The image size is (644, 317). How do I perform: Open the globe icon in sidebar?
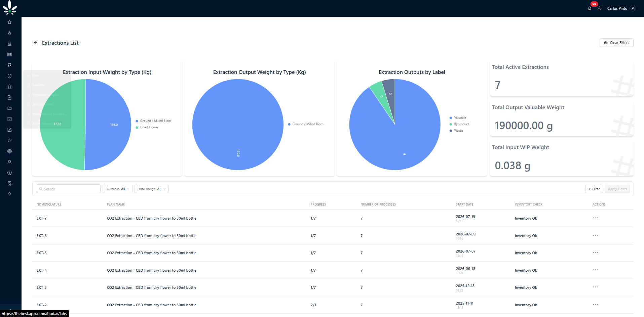point(9,151)
